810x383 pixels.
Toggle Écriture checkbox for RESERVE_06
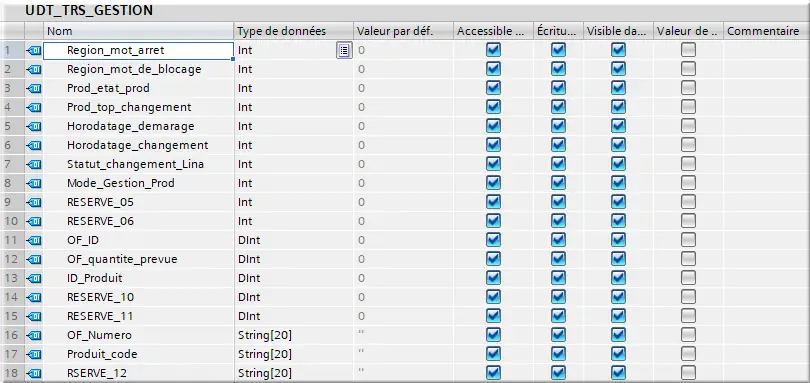(558, 221)
